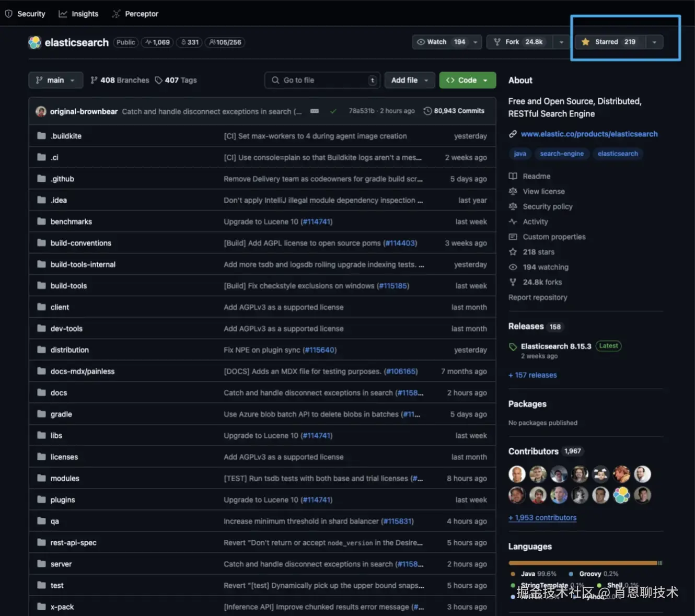View the 218 stars link
Screen dimensions: 695x616
pyautogui.click(x=531, y=252)
